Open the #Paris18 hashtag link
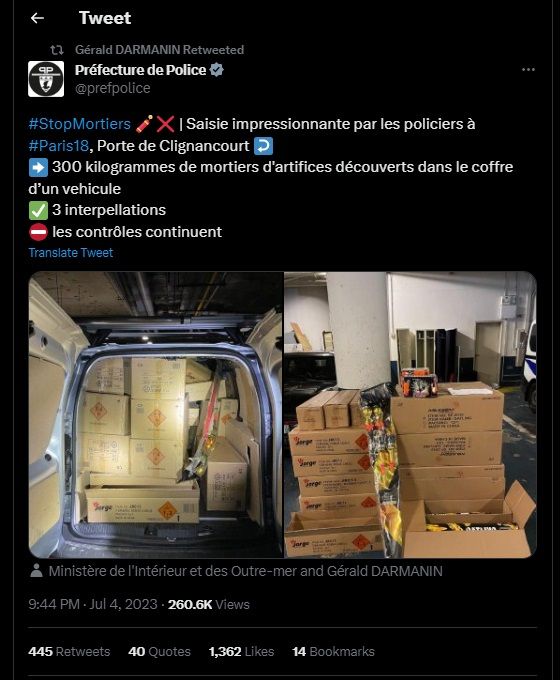The width and height of the screenshot is (560, 680). [59, 146]
